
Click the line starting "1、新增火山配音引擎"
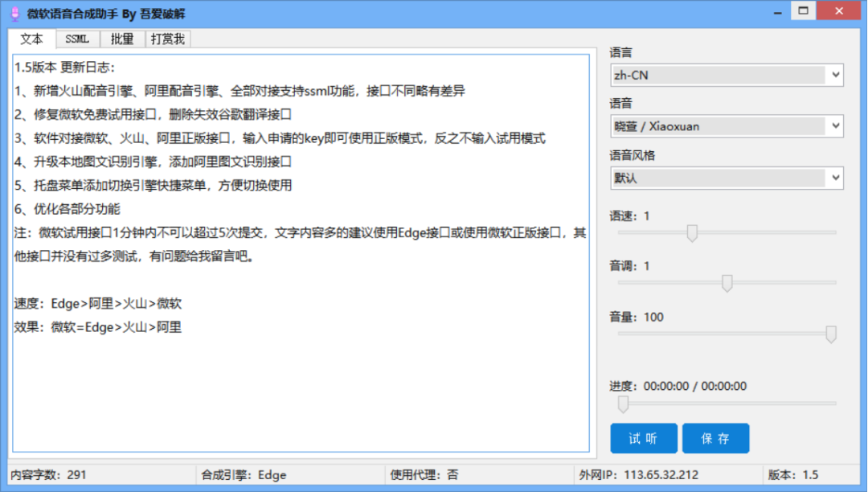tap(240, 91)
